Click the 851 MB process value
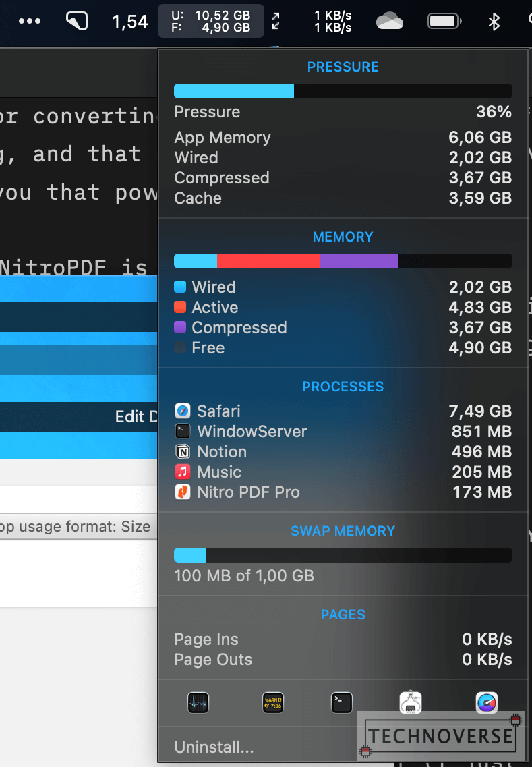The image size is (532, 767). 481,432
